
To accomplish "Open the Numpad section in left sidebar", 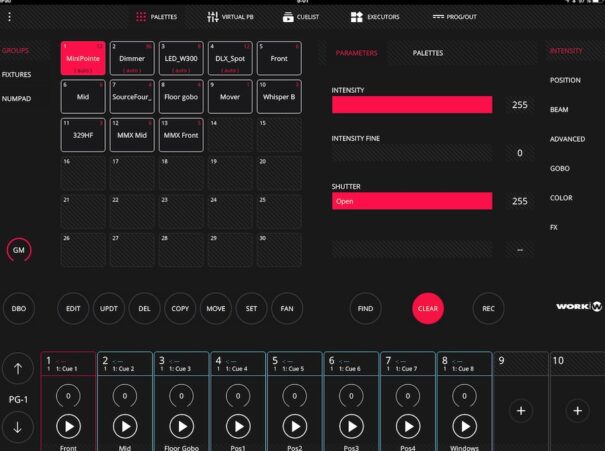I will [16, 99].
